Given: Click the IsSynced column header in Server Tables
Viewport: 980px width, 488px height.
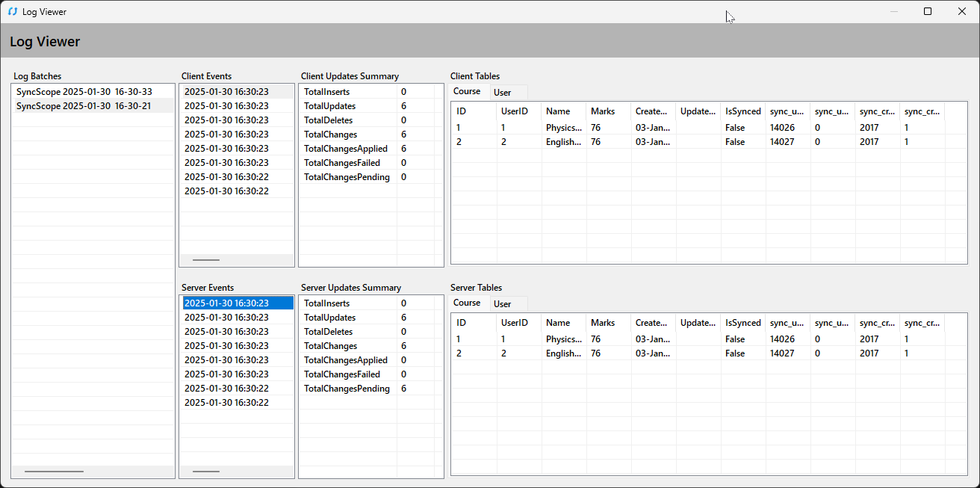Looking at the screenshot, I should 742,322.
